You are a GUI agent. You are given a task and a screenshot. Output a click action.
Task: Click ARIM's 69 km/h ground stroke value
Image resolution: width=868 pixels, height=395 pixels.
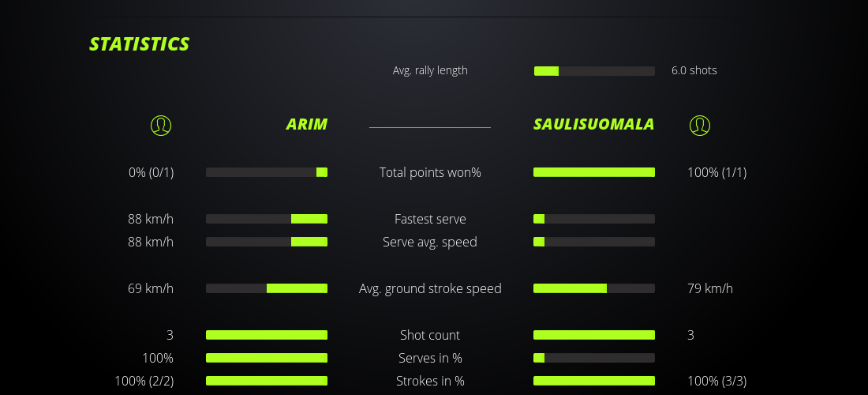coord(151,288)
